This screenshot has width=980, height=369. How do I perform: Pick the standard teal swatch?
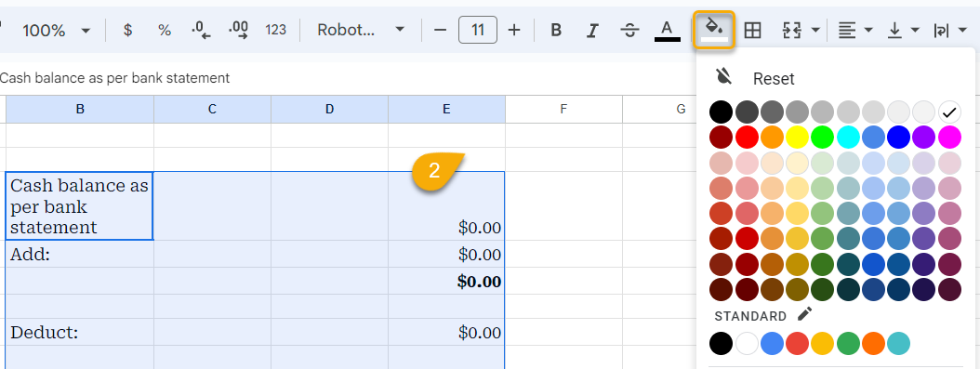[899, 343]
